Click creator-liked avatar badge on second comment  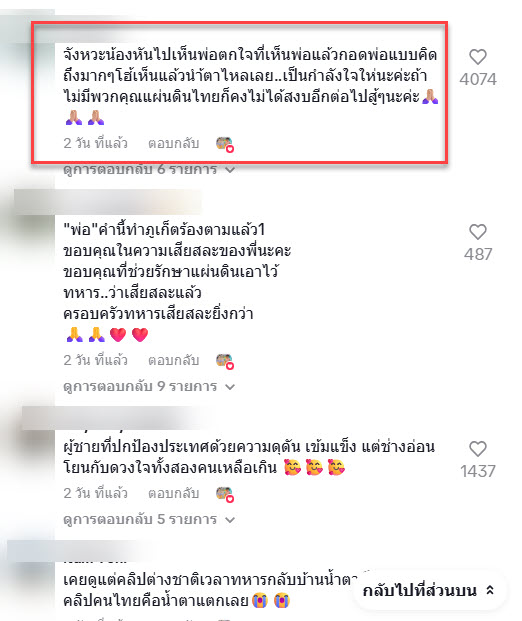225,361
